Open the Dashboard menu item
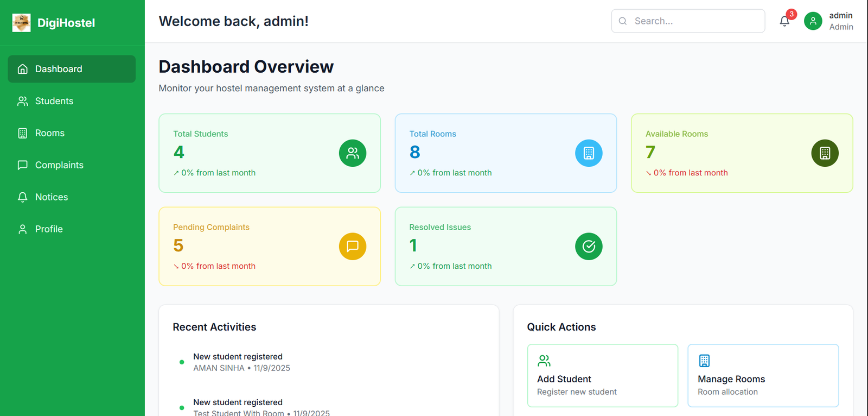The image size is (868, 416). click(x=72, y=69)
